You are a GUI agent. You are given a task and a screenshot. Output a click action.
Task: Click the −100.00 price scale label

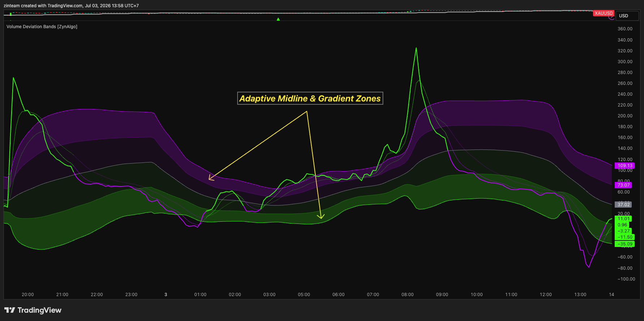point(626,279)
